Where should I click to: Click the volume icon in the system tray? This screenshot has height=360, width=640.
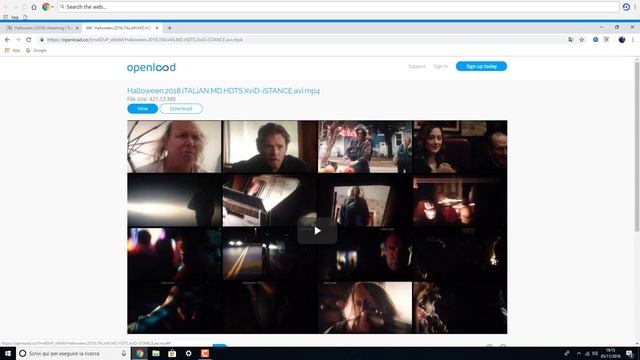596,353
